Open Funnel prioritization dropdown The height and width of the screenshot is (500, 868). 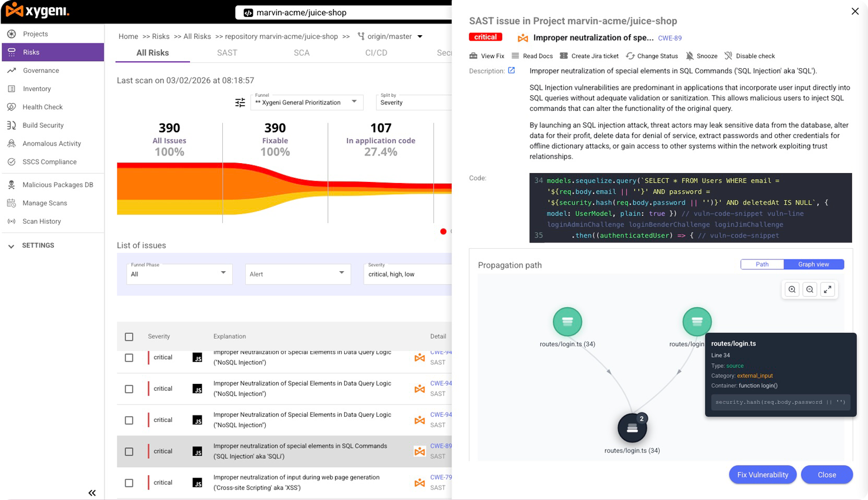pos(307,102)
